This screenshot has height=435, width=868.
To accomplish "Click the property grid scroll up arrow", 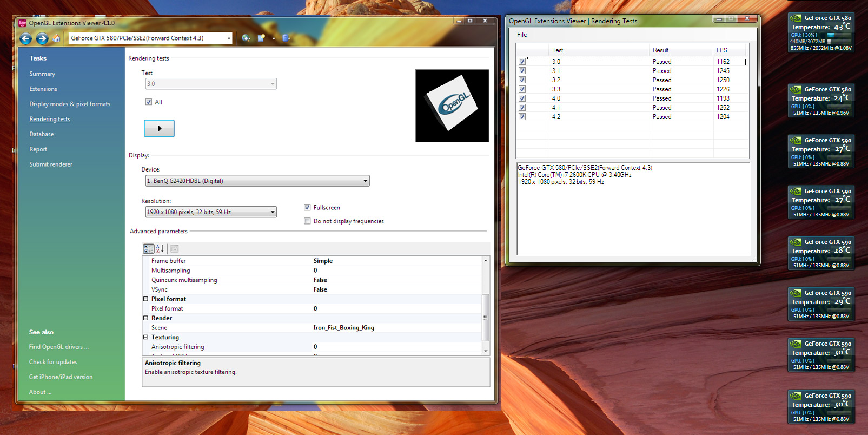I will coord(486,260).
